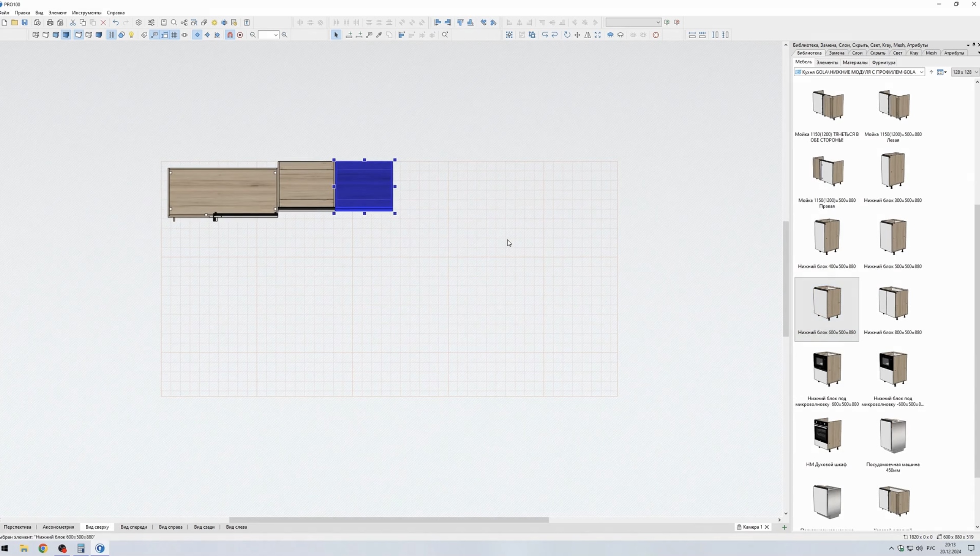Select Нижний блок 300=500=880 thumbnail
Screen dimensions: 980x556
(x=893, y=177)
